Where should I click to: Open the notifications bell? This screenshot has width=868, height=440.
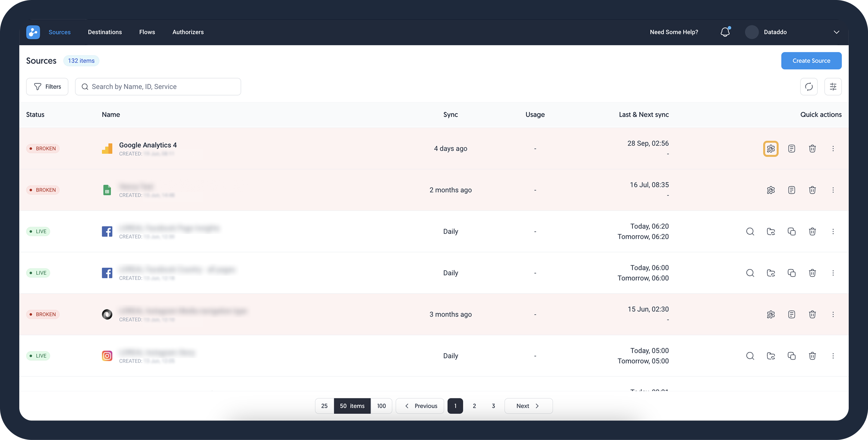tap(725, 32)
